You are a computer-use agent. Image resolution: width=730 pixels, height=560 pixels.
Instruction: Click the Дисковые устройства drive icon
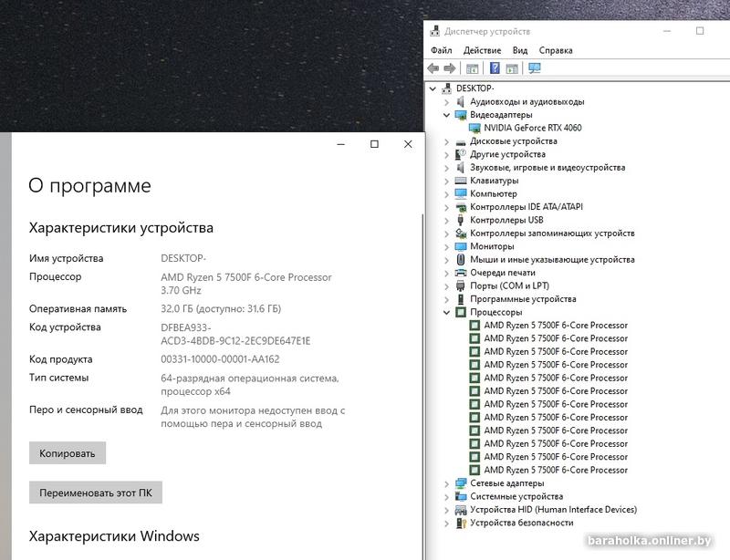(461, 141)
